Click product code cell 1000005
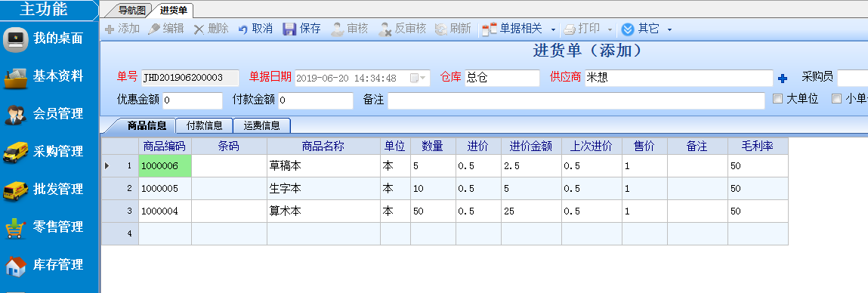Viewport: 868px width, 293px height. click(165, 188)
